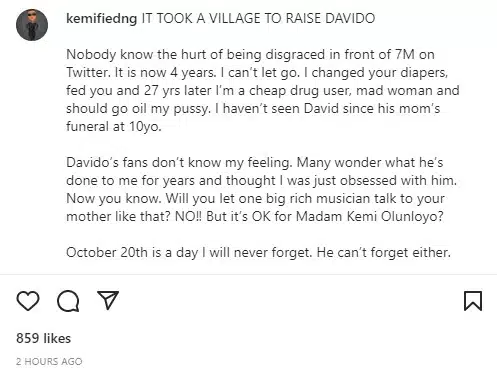View the list of 859 likes

point(44,338)
